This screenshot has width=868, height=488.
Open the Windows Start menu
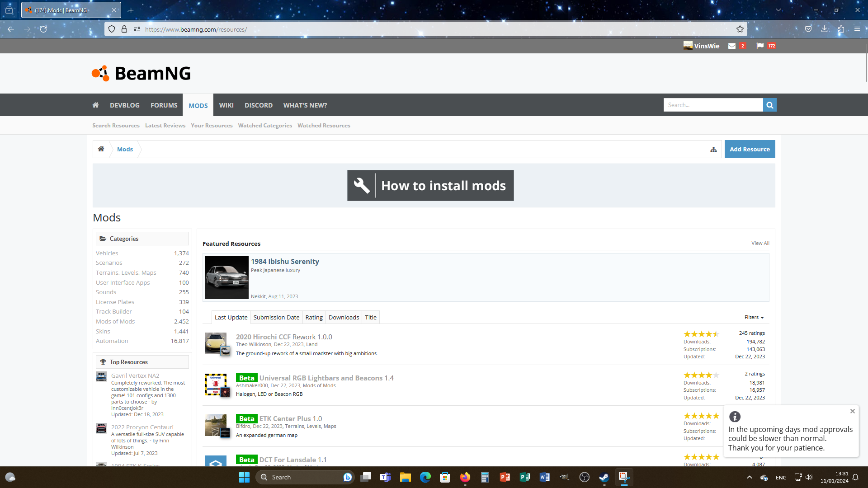click(x=244, y=477)
